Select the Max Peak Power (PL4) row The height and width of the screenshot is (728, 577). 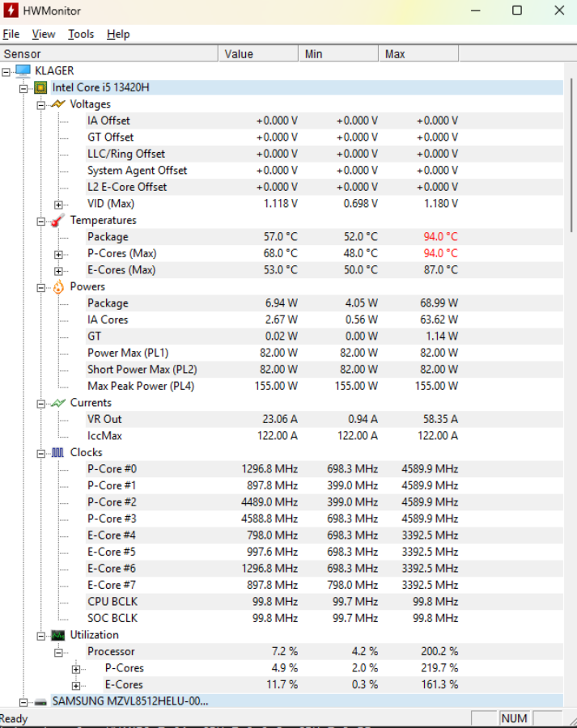point(325,387)
